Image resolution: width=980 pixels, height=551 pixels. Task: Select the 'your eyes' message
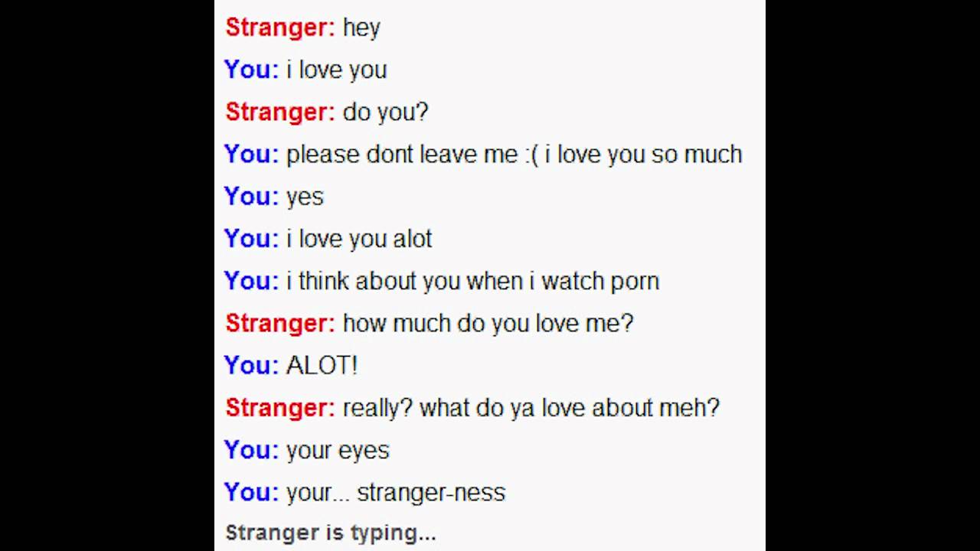coord(338,451)
